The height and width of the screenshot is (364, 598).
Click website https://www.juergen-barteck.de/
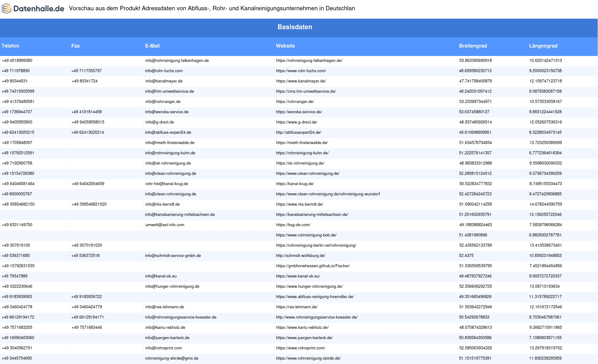pos(304,338)
